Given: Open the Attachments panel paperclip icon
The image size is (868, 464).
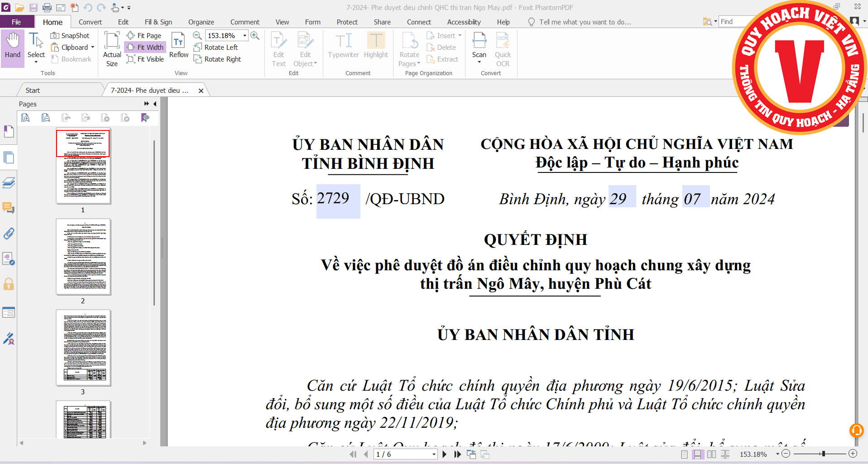Looking at the screenshot, I should click(9, 234).
